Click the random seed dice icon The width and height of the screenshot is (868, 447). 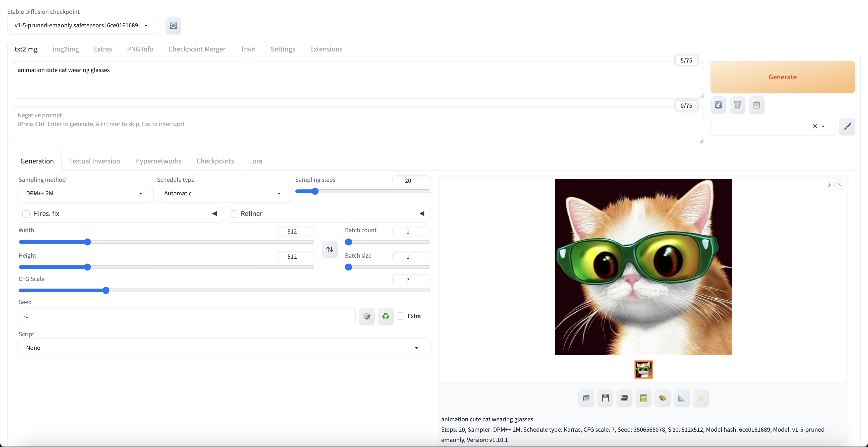tap(367, 316)
